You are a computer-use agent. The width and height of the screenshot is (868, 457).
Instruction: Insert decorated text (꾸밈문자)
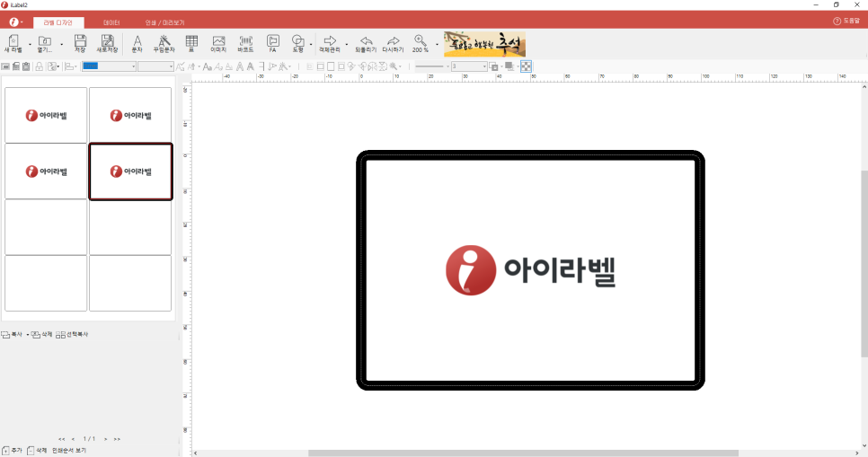pos(164,44)
